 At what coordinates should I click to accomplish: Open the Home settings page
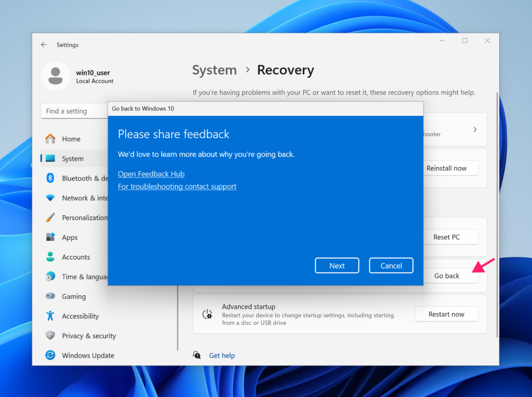pyautogui.click(x=71, y=139)
